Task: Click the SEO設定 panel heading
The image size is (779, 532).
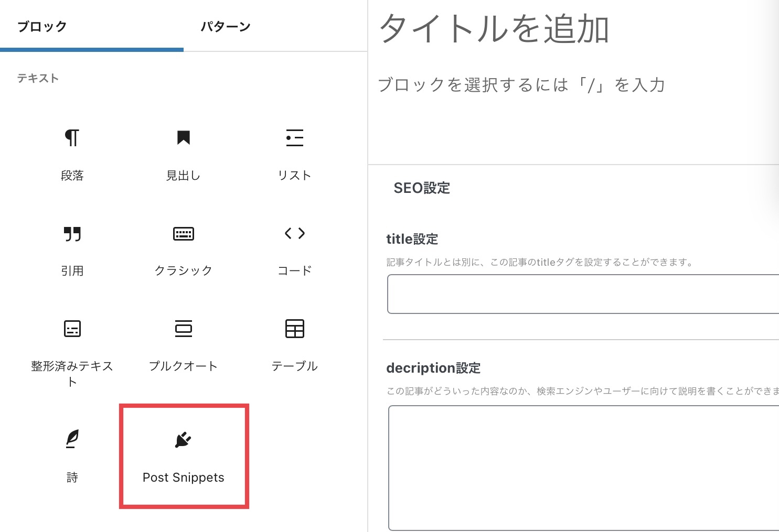Action: [x=422, y=188]
